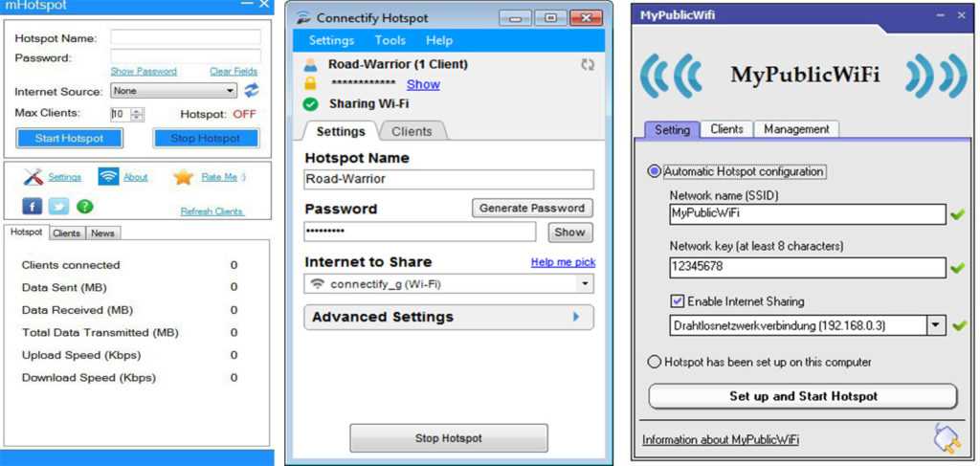Viewport: 980px width, 466px height.
Task: Select the Connectify Settings tab
Action: coord(341,131)
